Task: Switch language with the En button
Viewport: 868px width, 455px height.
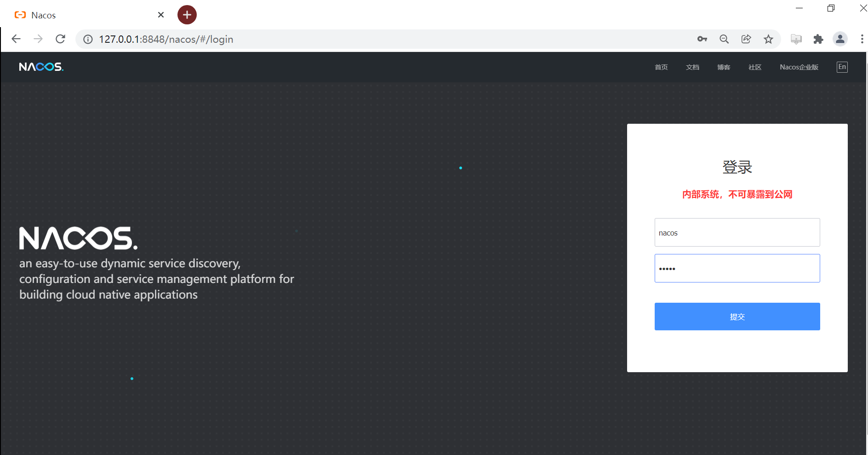Action: (842, 67)
